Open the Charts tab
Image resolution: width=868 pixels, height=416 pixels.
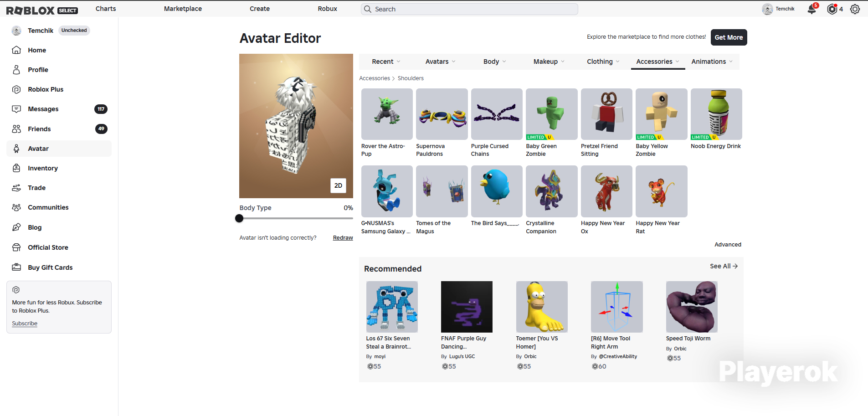(106, 9)
